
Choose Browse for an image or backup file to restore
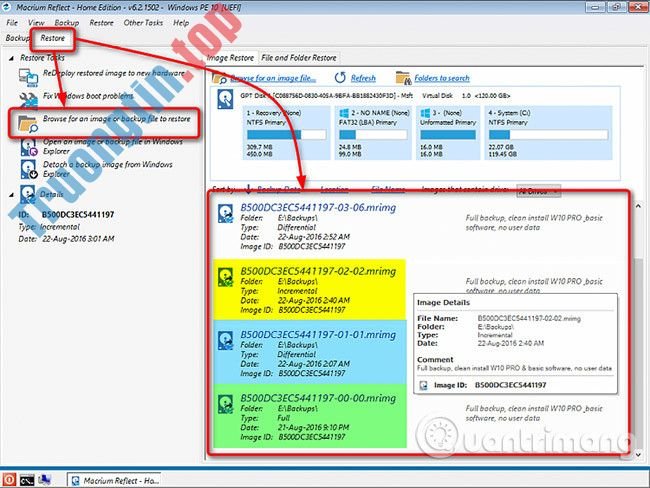[116, 119]
